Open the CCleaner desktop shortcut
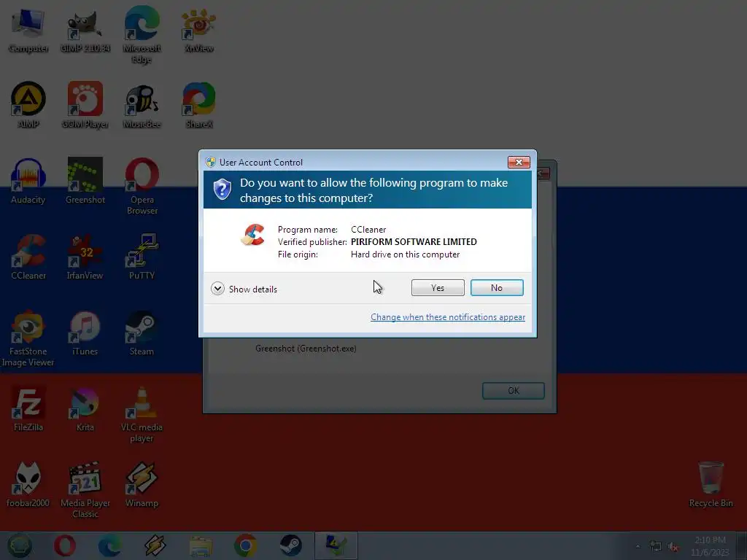The width and height of the screenshot is (747, 560). 28,257
